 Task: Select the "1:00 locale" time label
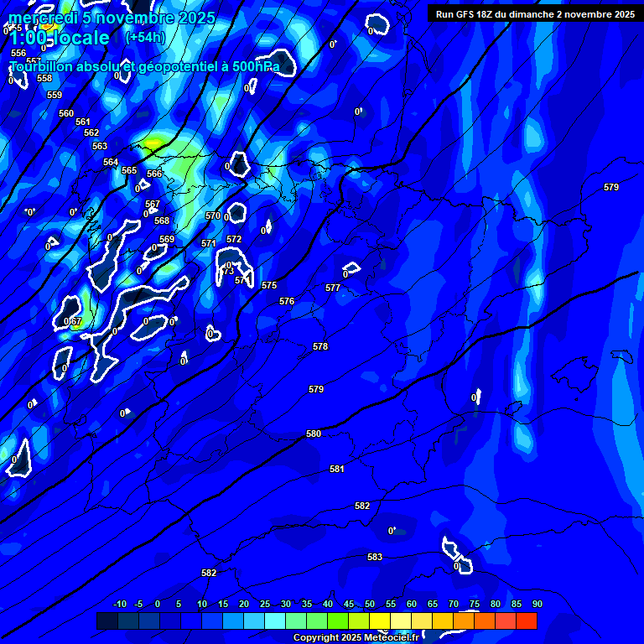[x=59, y=38]
